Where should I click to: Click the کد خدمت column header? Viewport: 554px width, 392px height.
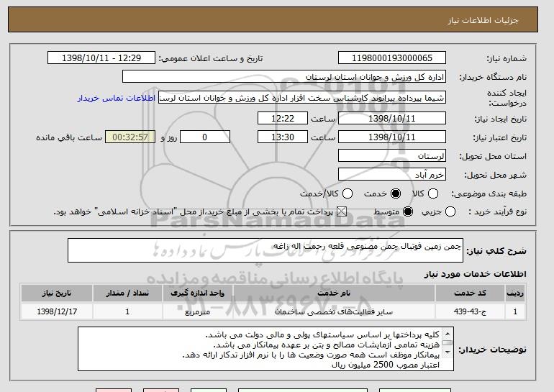tap(471, 293)
